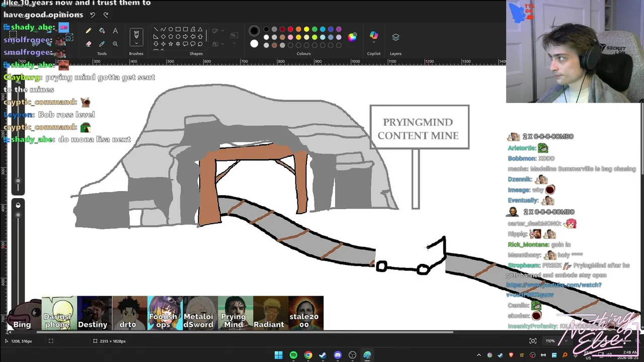Select Colour 2 white secondary swatch
Image resolution: width=644 pixels, height=362 pixels.
tap(254, 44)
